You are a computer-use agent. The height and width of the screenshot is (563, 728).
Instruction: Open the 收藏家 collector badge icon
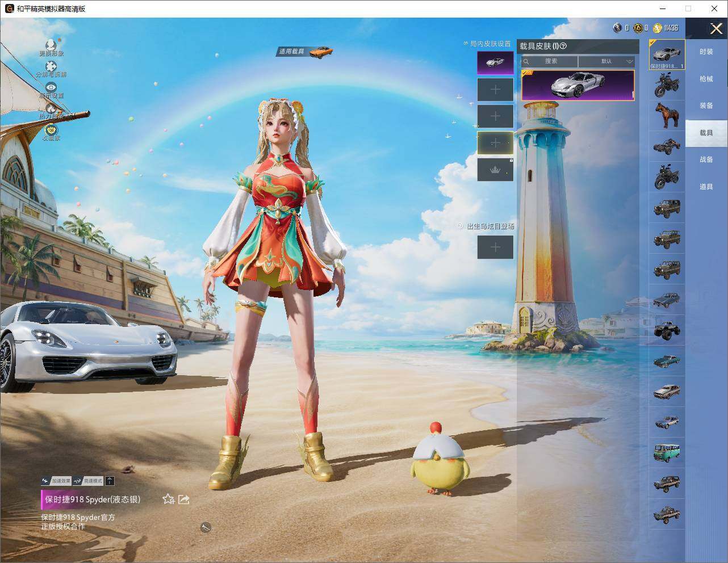click(51, 130)
